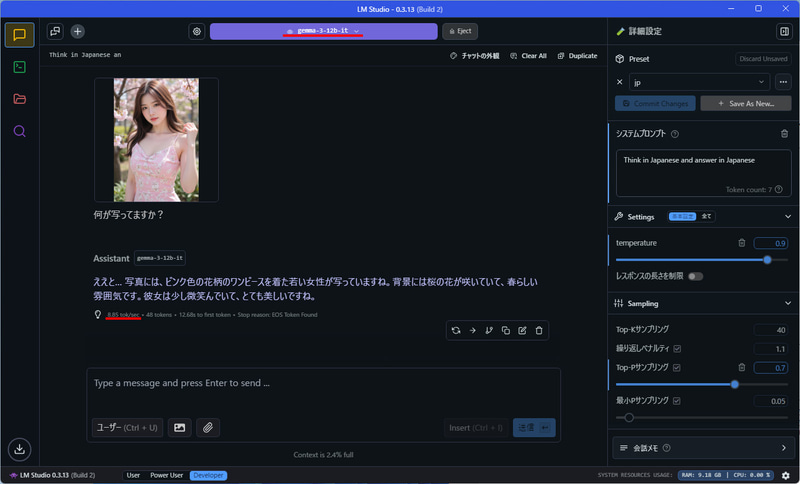This screenshot has width=800, height=484.
Task: Open app settings gear in status bar
Action: (x=786, y=475)
